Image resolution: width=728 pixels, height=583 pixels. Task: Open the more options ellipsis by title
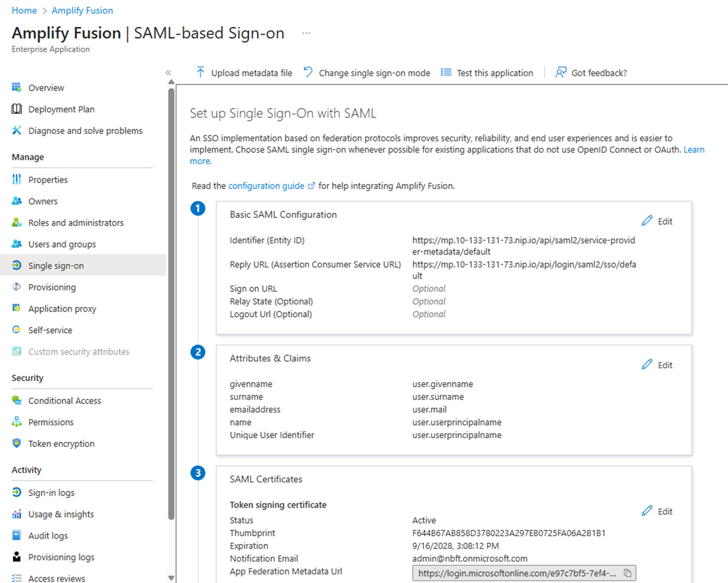[x=306, y=34]
